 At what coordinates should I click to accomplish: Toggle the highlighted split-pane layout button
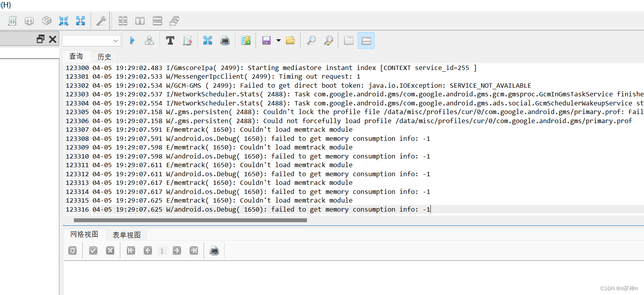366,41
